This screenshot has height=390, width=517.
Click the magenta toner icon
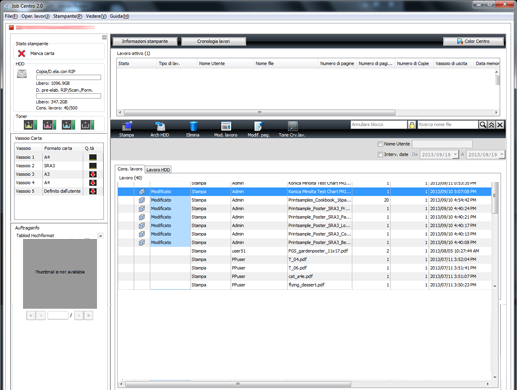pyautogui.click(x=49, y=125)
